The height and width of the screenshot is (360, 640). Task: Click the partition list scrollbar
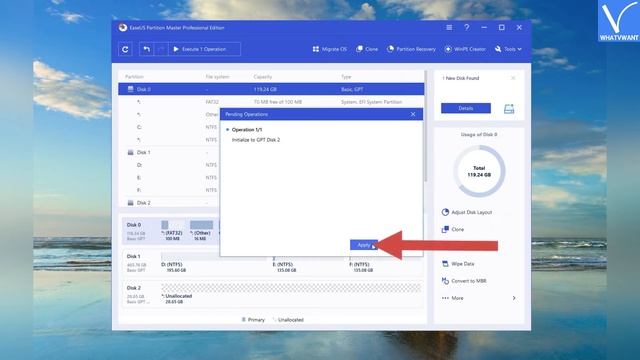tap(425, 127)
